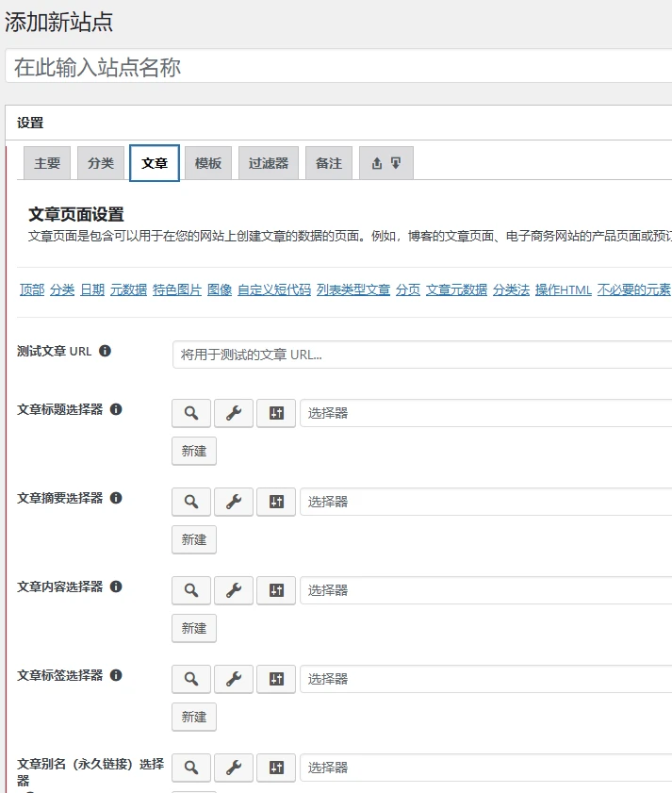Jump to 自定义短代码 section link
Viewport: 672px width, 793px height.
[274, 289]
